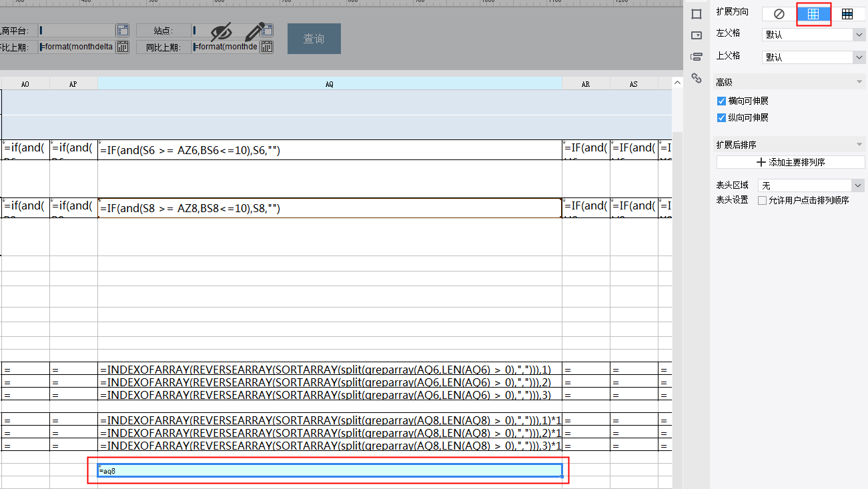Image resolution: width=868 pixels, height=489 pixels.
Task: Select INDEXOFARRAY cell for AQ6 ending in ,2)
Action: 330,382
